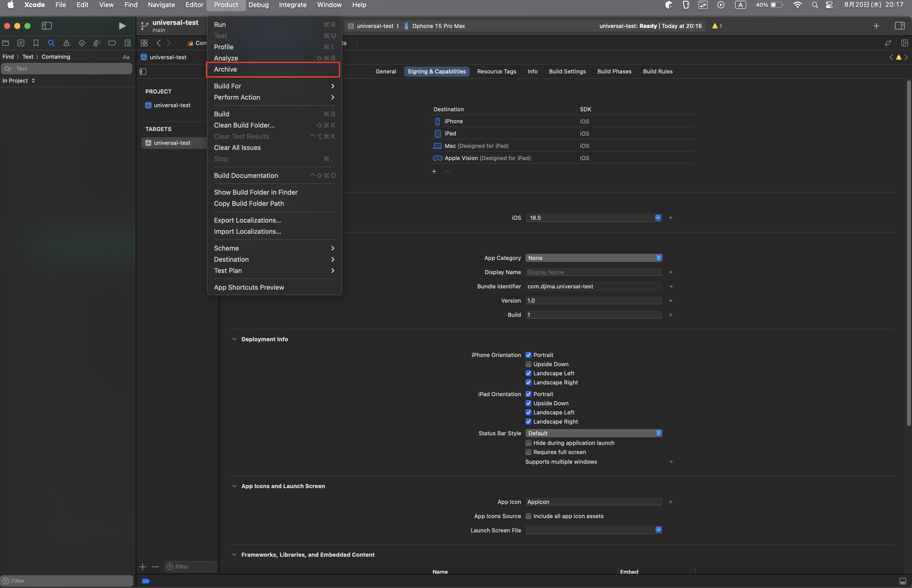Open macOS Control Center icon

(x=829, y=5)
